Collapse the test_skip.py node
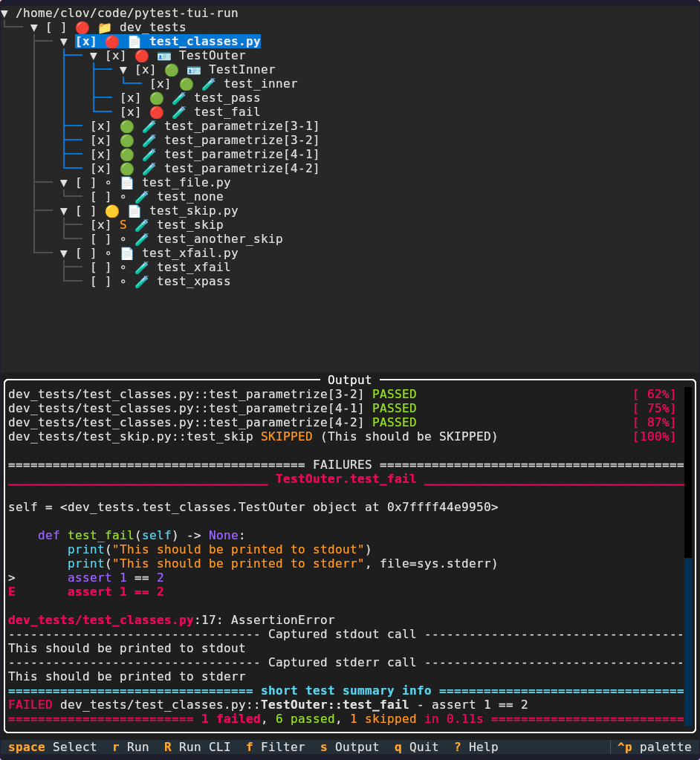700x760 pixels. tap(63, 211)
